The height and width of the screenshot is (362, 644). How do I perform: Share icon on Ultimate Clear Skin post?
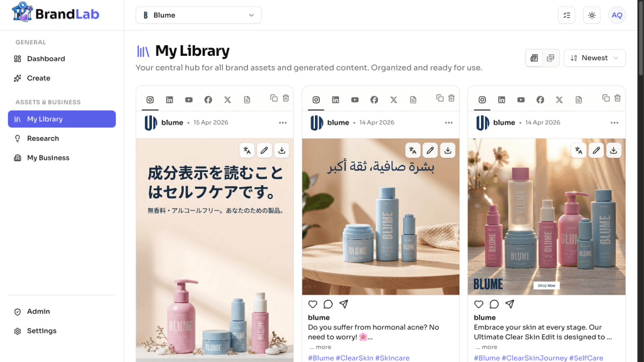(510, 304)
